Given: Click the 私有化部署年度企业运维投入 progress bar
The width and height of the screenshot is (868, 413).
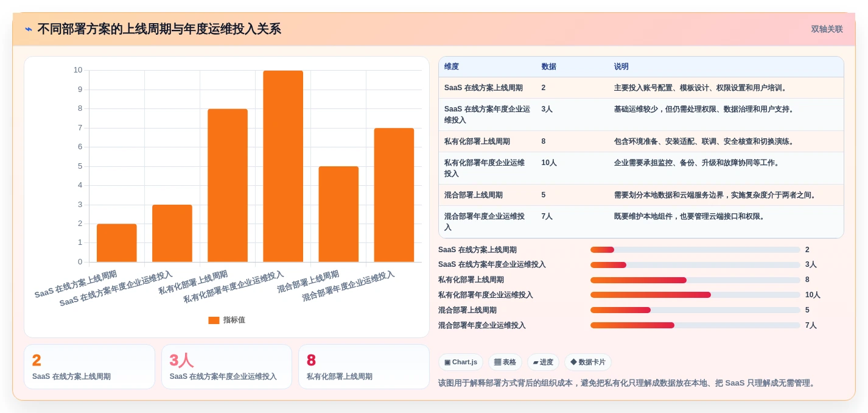Looking at the screenshot, I should pos(695,295).
